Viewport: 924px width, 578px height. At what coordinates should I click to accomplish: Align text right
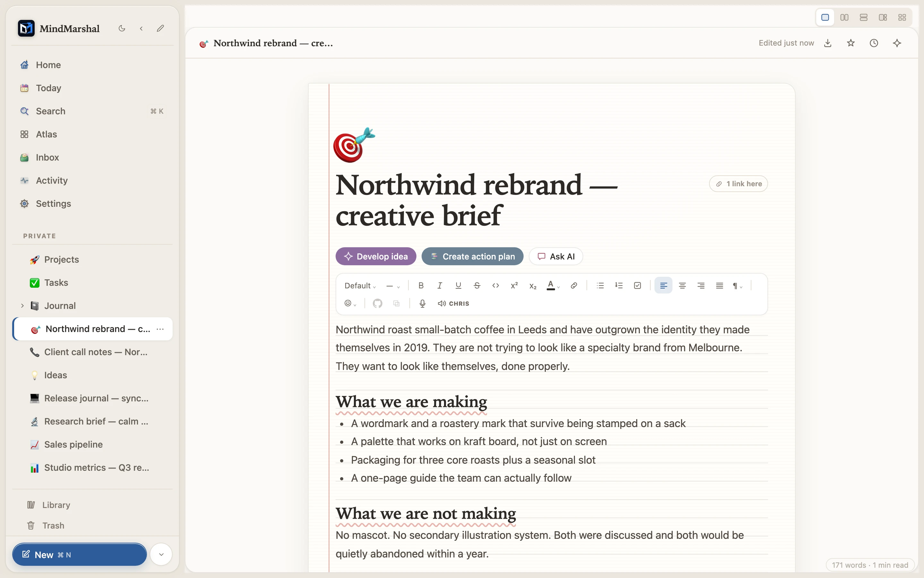(701, 285)
